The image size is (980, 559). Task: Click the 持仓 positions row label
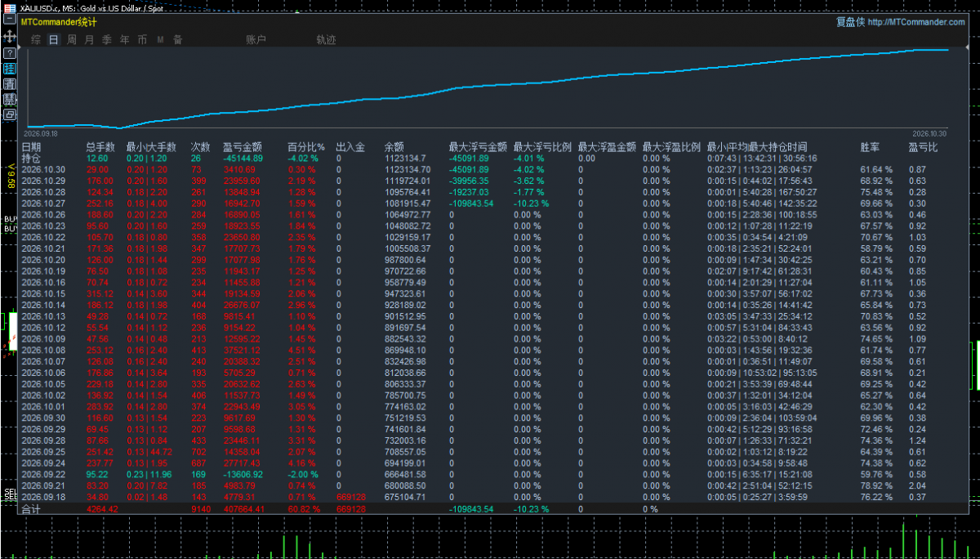coord(31,158)
